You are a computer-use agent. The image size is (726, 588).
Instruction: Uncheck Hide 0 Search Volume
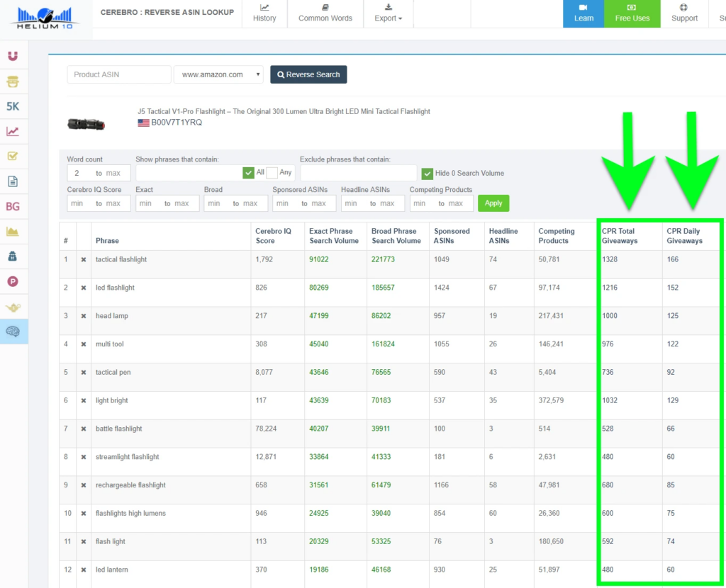coord(427,174)
